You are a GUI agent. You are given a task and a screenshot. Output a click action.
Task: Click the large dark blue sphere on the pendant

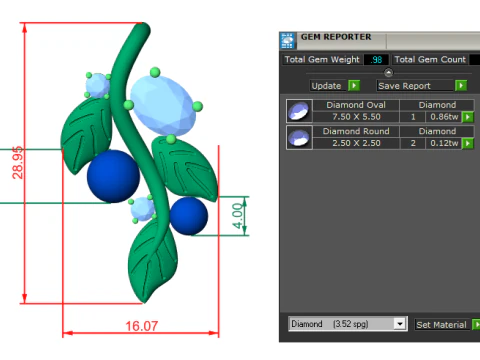coord(113,176)
